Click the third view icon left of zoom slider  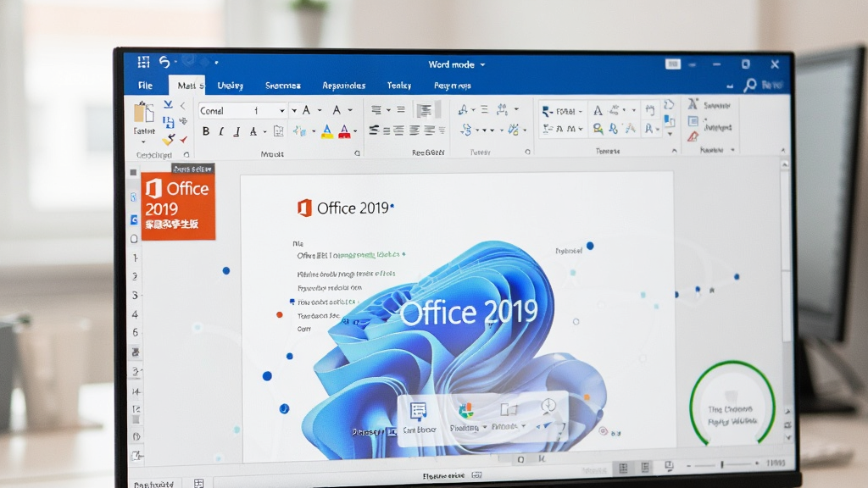coord(669,467)
